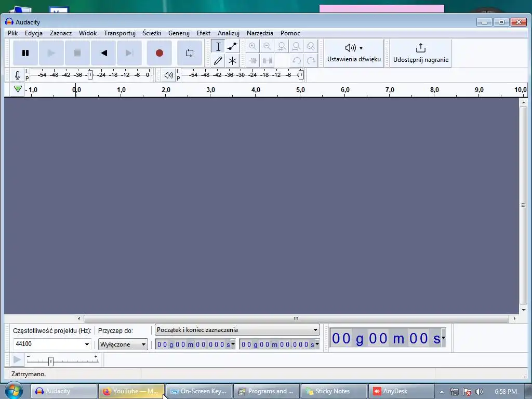Open the Efekt menu
This screenshot has width=532, height=399.
click(x=204, y=33)
